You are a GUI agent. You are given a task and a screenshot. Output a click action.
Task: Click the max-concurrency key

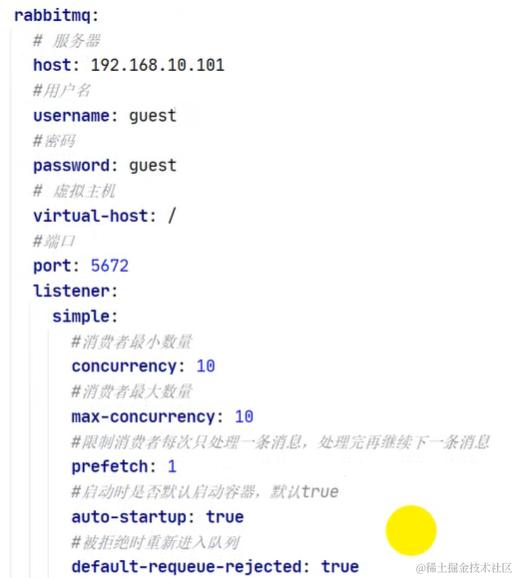(x=143, y=417)
